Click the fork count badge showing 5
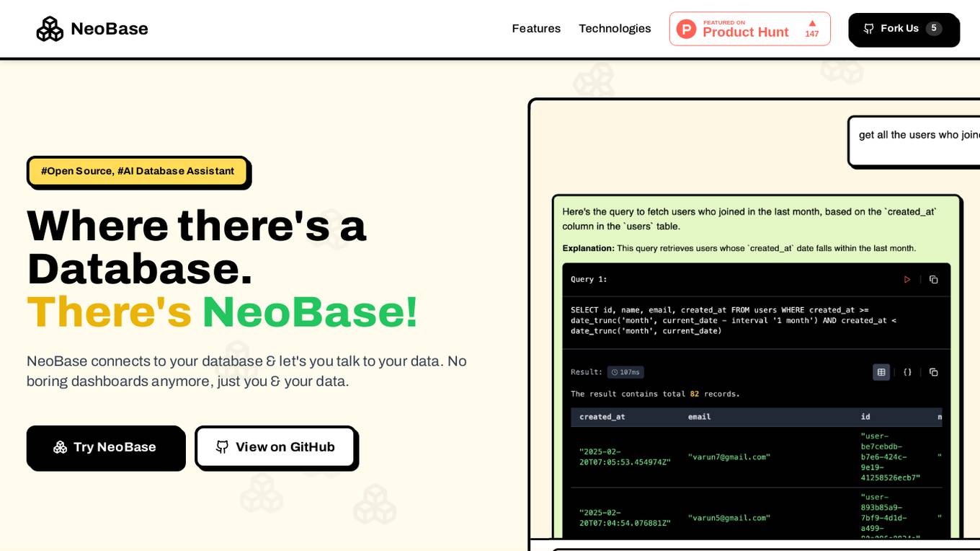 [x=934, y=29]
